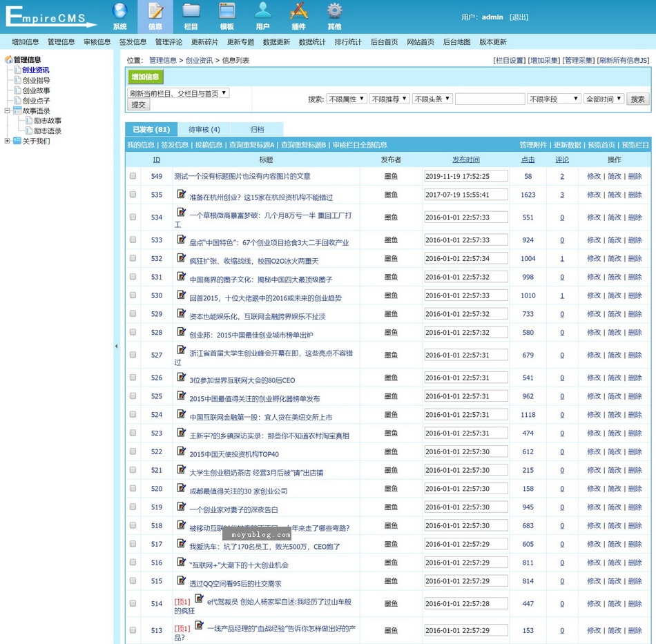Delete article 549 via 删除 link

coord(635,176)
